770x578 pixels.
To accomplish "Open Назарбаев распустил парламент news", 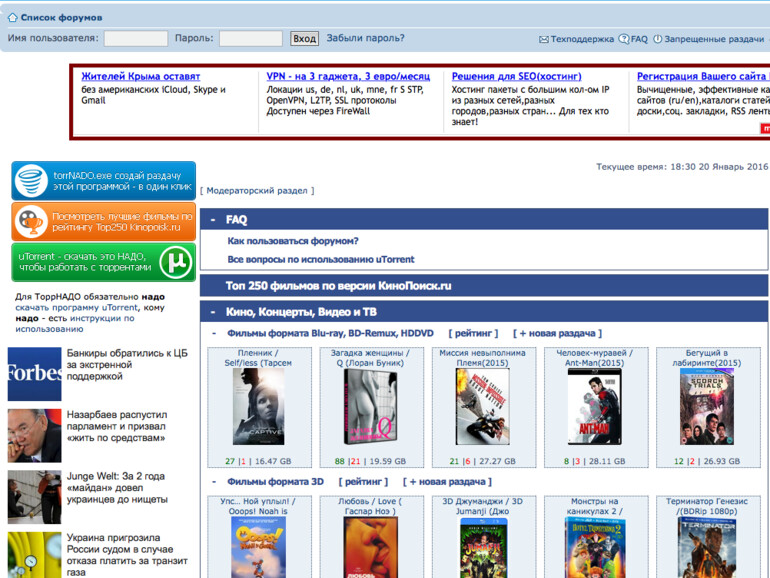I will (117, 426).
